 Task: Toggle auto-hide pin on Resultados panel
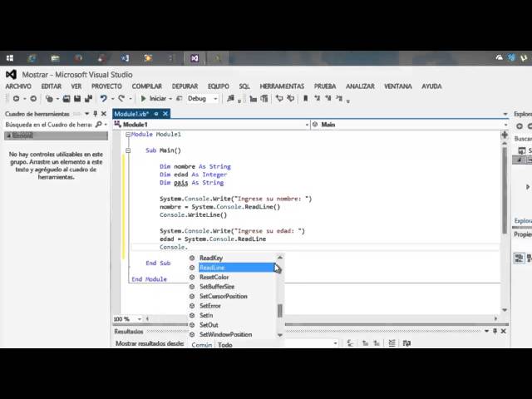(x=495, y=331)
